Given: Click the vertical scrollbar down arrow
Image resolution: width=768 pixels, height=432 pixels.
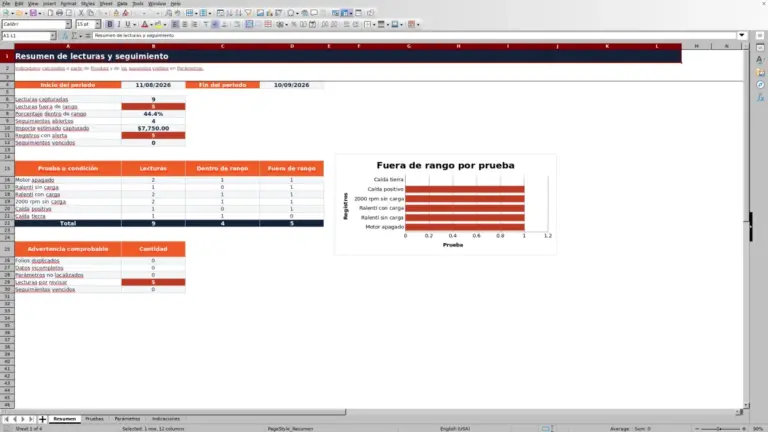Looking at the screenshot, I should pos(746,405).
